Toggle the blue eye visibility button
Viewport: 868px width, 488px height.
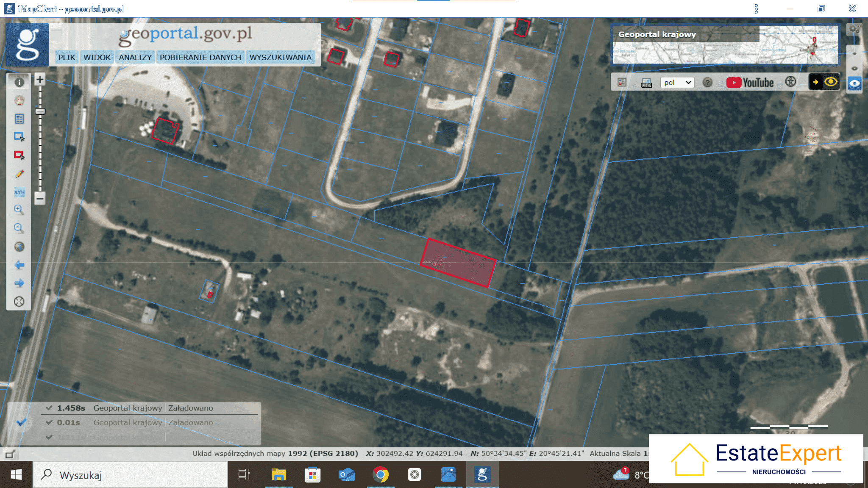coord(854,83)
